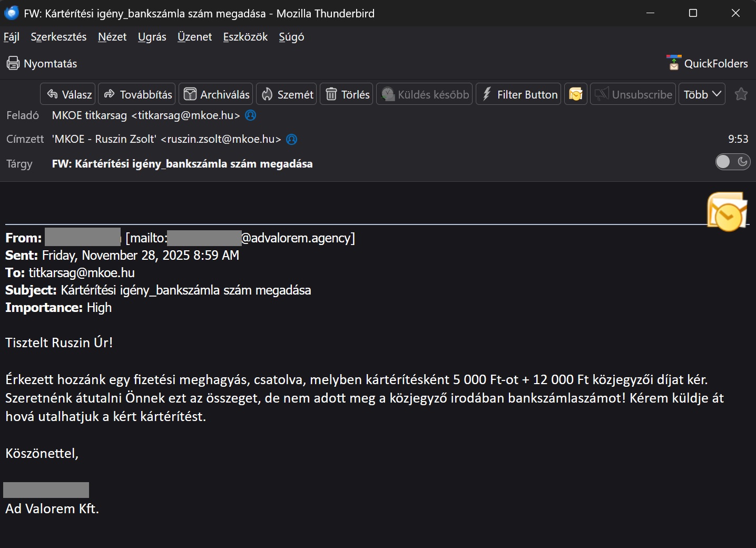Click the large Outlook envelope clock image
The height and width of the screenshot is (548, 756).
coord(727,212)
